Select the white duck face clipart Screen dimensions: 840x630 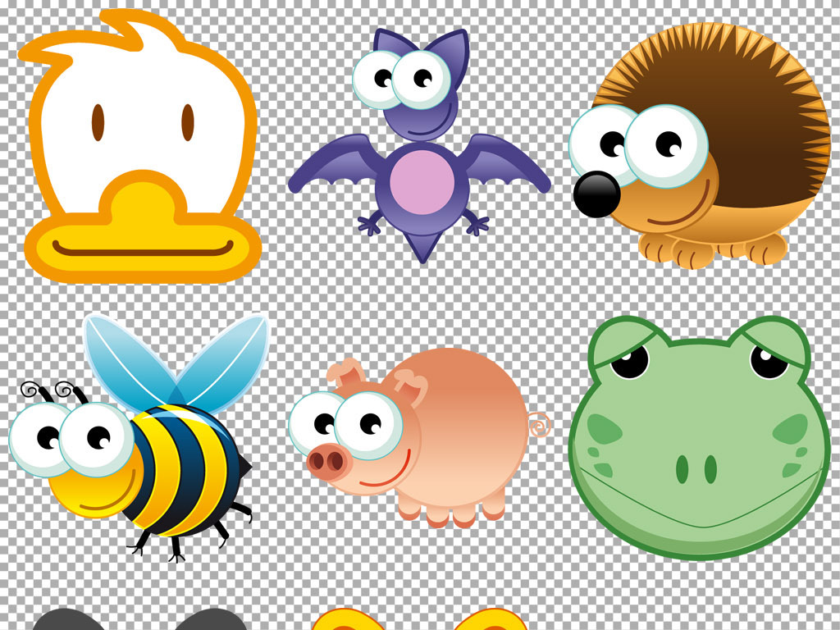click(x=140, y=146)
